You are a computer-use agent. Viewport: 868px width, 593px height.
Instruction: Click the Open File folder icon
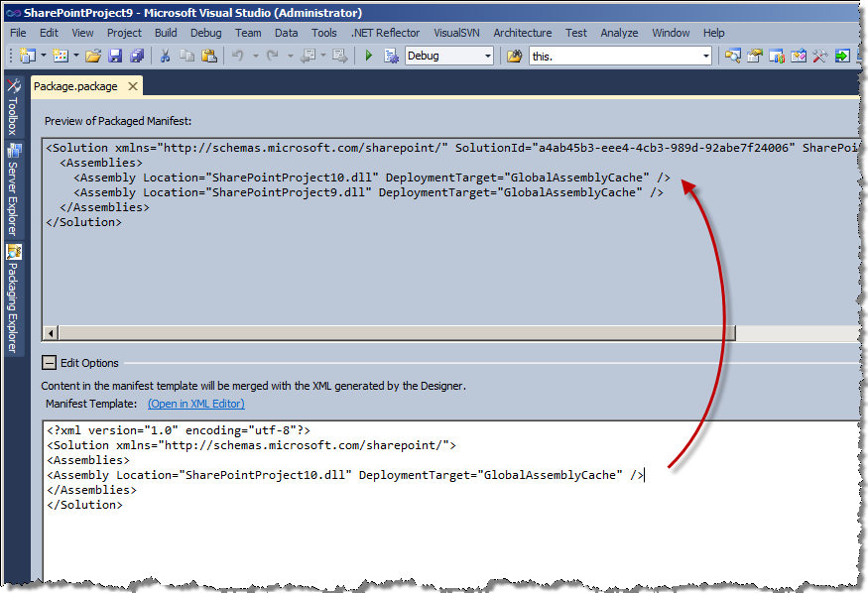(x=93, y=56)
